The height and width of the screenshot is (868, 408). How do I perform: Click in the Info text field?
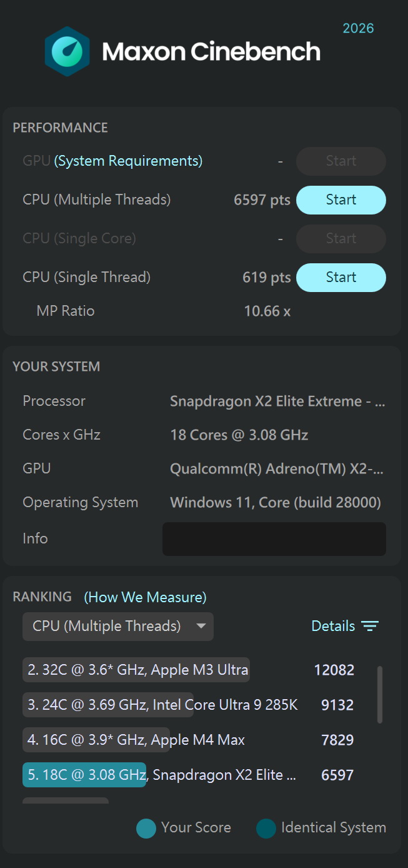[x=274, y=539]
